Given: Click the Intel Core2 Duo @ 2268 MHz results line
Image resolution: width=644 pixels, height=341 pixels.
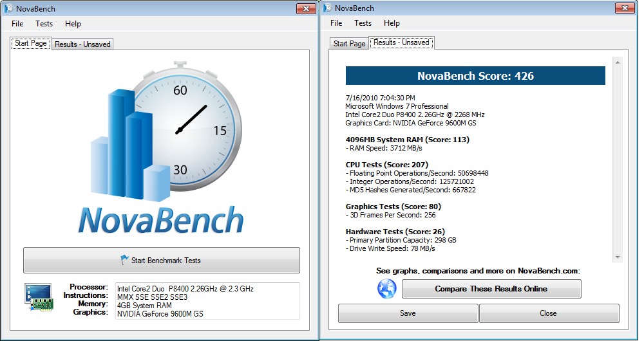Looking at the screenshot, I should 415,115.
